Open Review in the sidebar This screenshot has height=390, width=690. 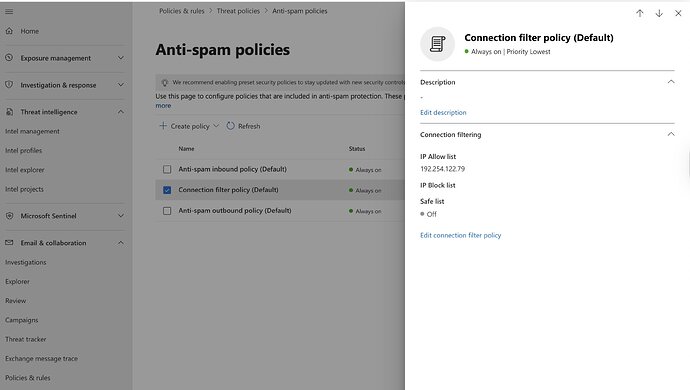tap(15, 301)
